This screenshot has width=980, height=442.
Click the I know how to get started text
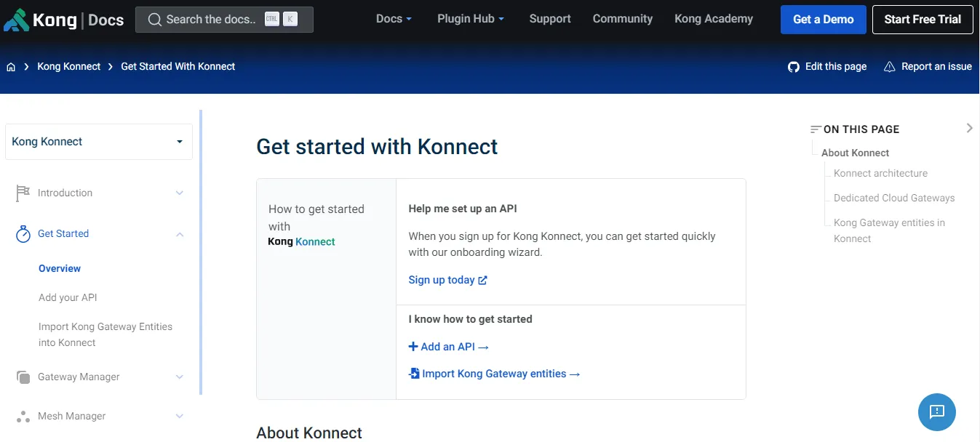click(x=470, y=319)
